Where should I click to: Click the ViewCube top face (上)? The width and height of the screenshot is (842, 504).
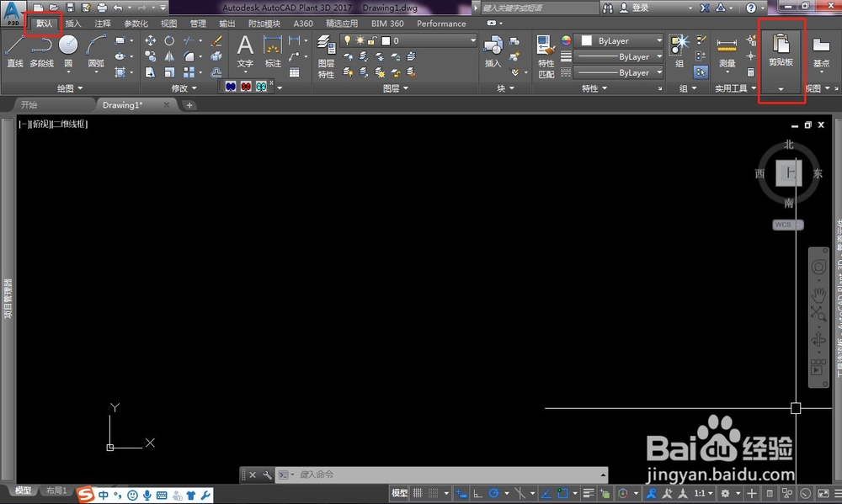click(789, 172)
